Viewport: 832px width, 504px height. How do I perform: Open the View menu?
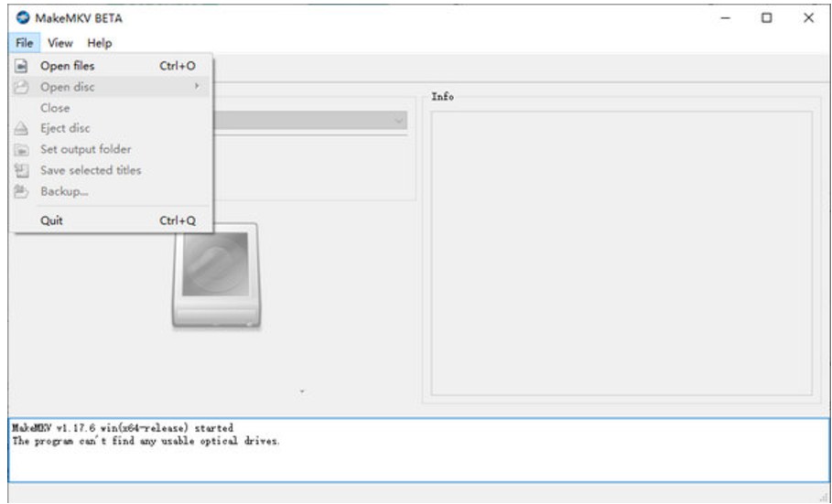(60, 43)
